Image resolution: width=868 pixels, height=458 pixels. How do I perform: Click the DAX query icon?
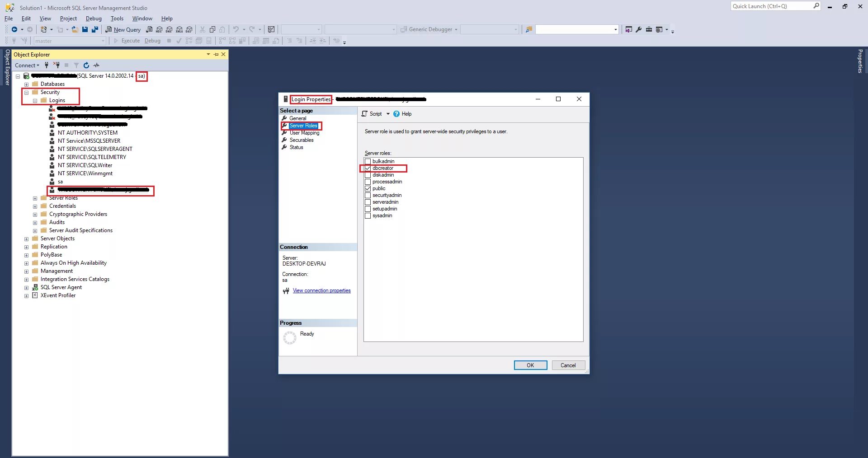(x=189, y=29)
